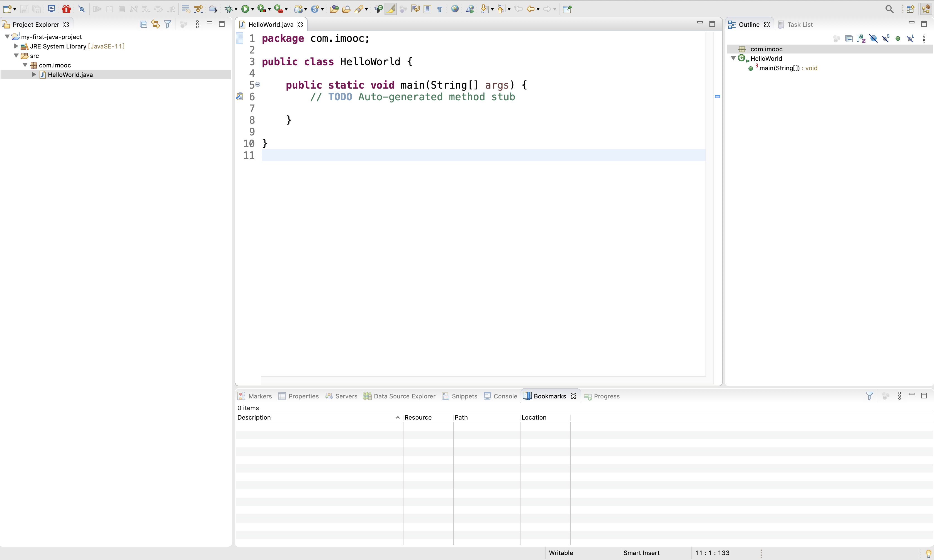934x560 pixels.
Task: Switch to the Markers tab
Action: point(255,396)
